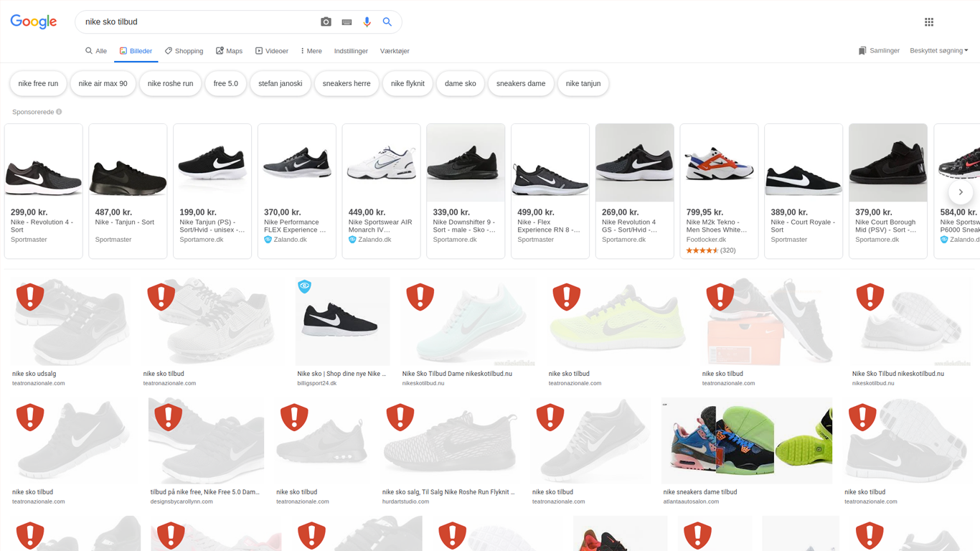This screenshot has width=980, height=551.
Task: Open the colorful 'nike sneakers dame tilbud' thumbnail
Action: 747,441
